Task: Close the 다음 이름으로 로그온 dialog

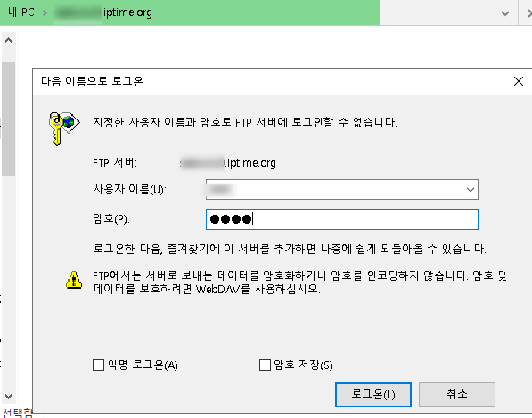Action: pos(518,81)
